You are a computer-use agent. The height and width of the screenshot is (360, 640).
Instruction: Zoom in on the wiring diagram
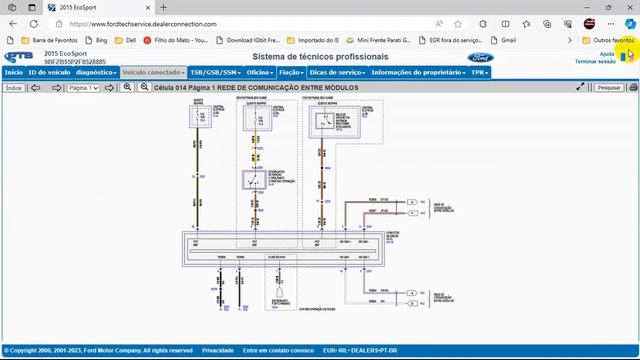(x=127, y=87)
